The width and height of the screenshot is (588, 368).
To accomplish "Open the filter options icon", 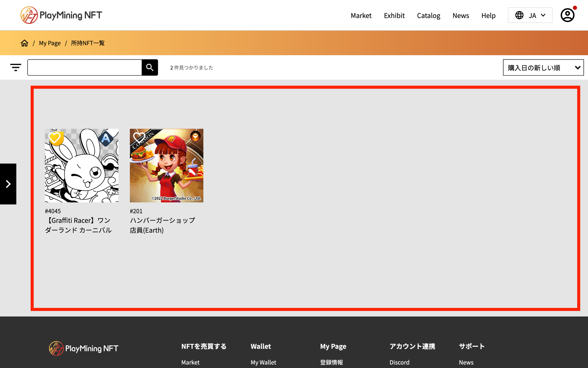I will coord(16,68).
